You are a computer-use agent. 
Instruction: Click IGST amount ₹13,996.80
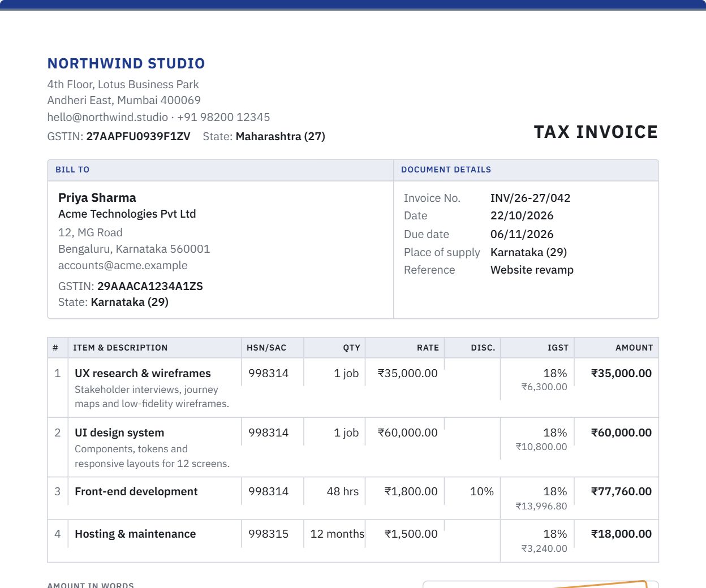pyautogui.click(x=541, y=506)
